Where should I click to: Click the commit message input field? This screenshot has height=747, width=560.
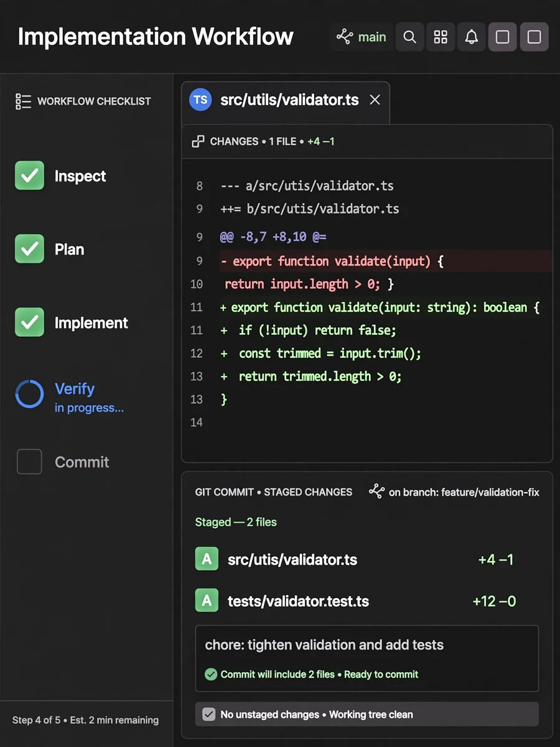[367, 658]
